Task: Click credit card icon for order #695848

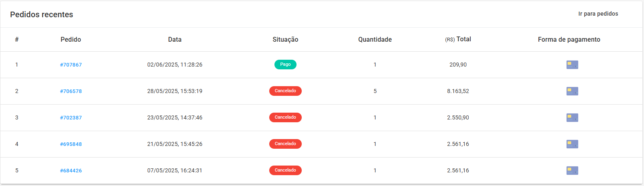Action: (572, 144)
